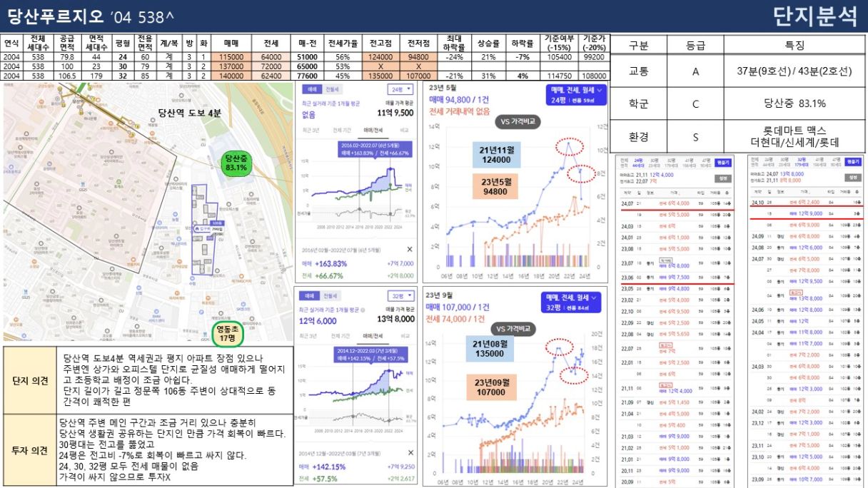Image resolution: width=868 pixels, height=488 pixels.
Task: Click the 140000 매매 table cell
Action: point(232,75)
